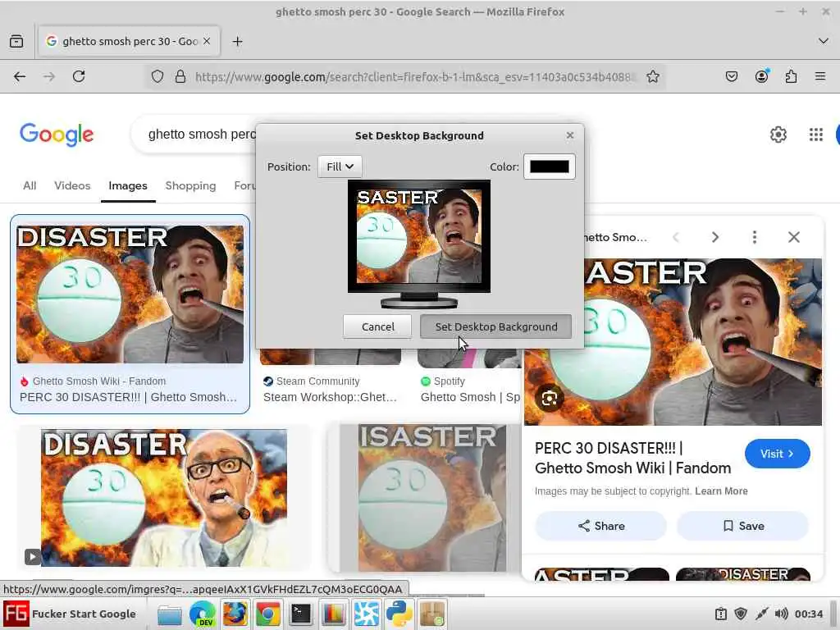Viewport: 840px width, 630px height.
Task: Click the Google logo
Action: (57, 134)
